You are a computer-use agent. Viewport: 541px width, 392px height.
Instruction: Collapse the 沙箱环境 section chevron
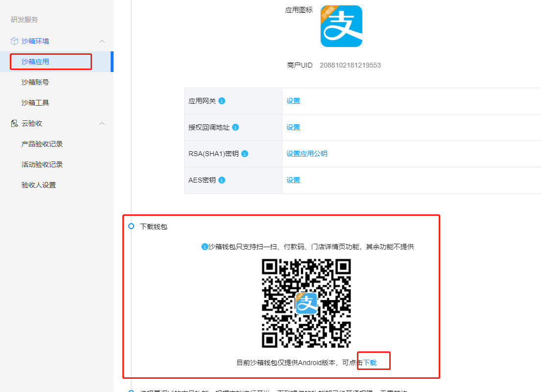point(102,41)
